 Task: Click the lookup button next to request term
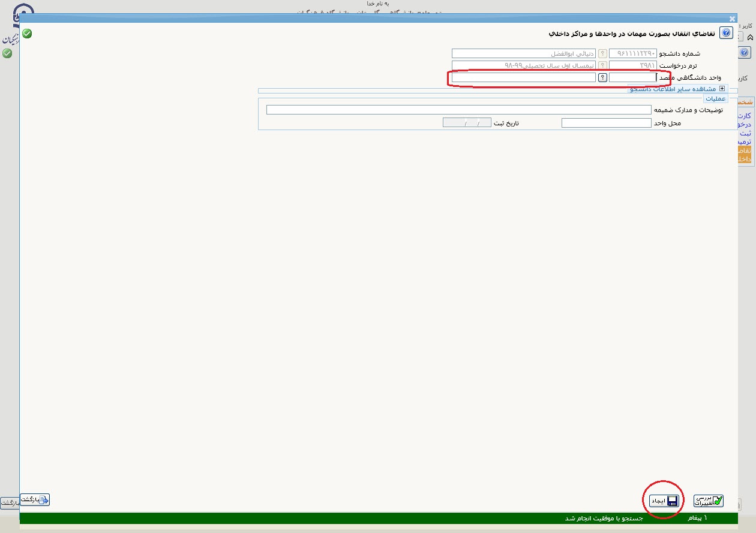(x=602, y=65)
